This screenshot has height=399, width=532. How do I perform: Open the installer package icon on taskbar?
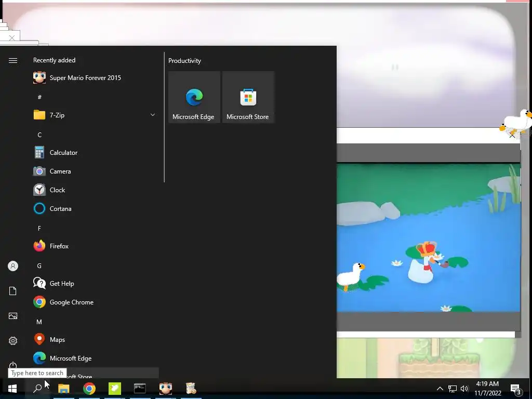(191, 389)
